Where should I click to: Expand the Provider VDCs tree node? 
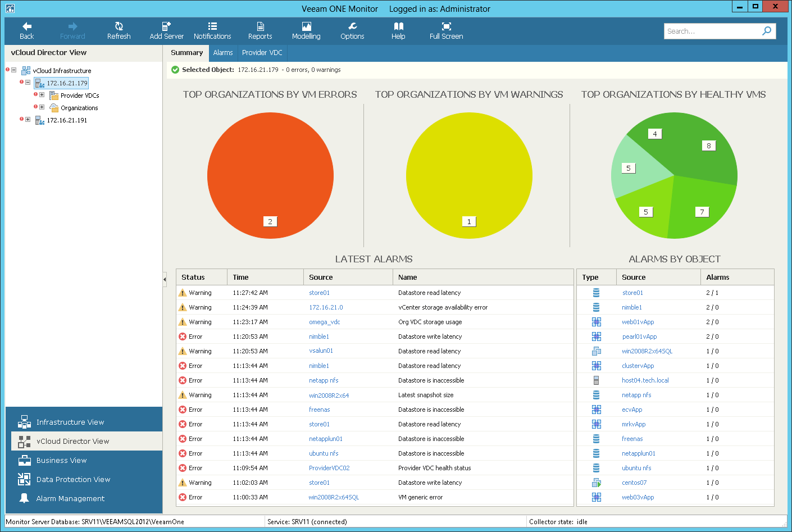(42, 95)
